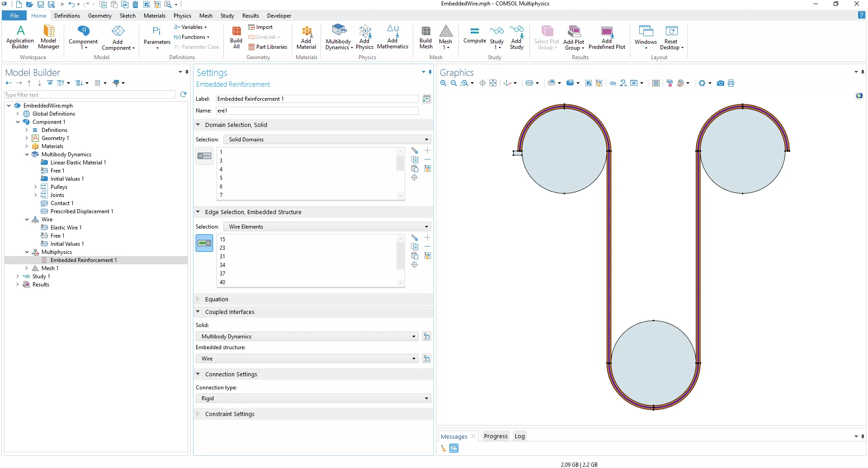This screenshot has height=468, width=868.
Task: Toggle the domain selection activation switch
Action: [204, 156]
